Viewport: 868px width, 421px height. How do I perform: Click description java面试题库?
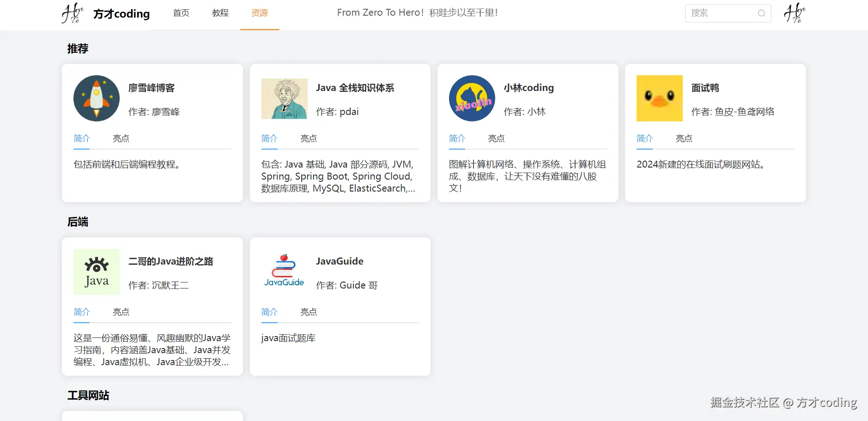288,338
